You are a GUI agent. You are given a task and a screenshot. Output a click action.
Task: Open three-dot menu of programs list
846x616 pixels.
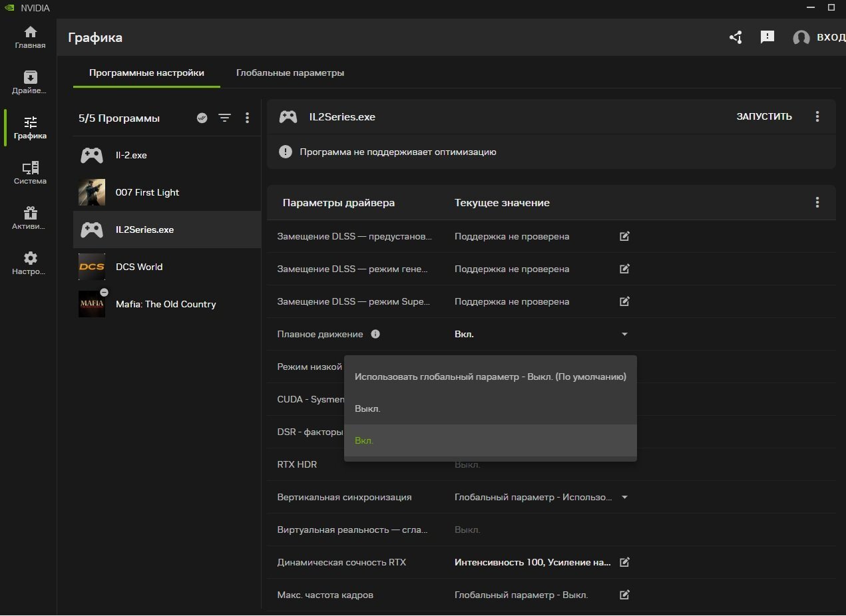pyautogui.click(x=247, y=118)
